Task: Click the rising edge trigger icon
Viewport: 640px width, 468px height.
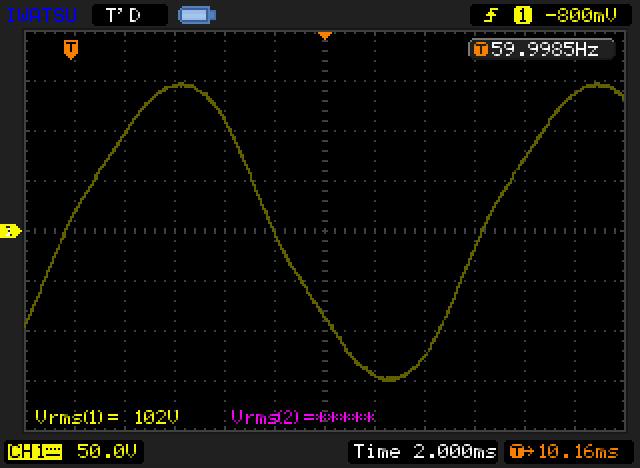Action: 491,16
